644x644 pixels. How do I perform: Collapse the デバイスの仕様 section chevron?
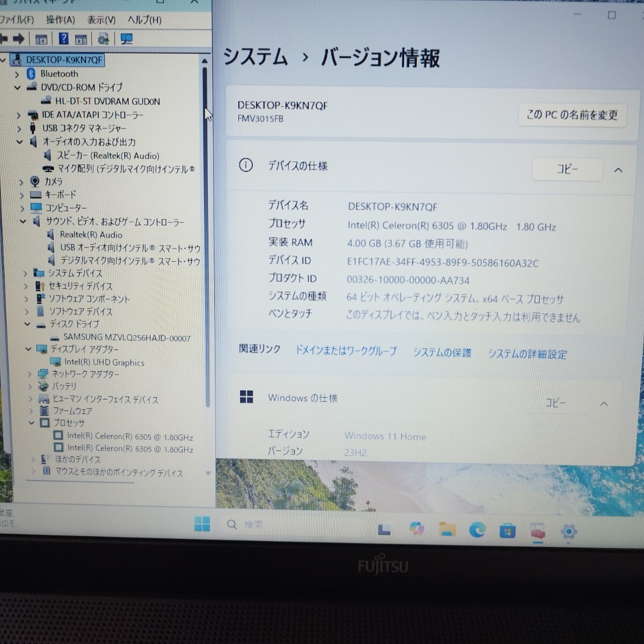click(x=618, y=170)
